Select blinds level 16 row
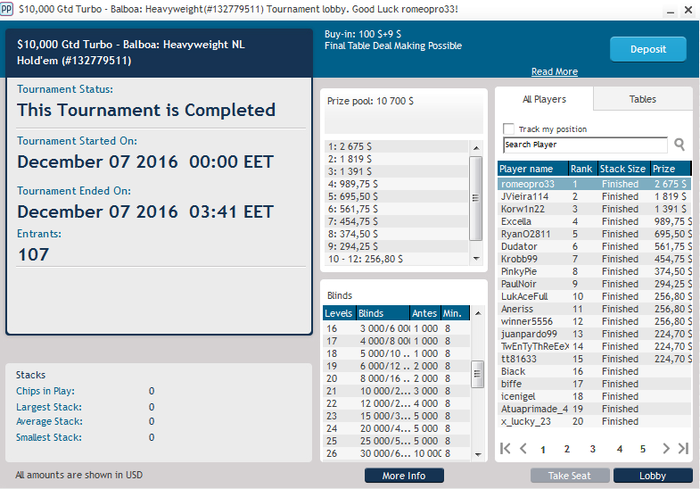 396,329
